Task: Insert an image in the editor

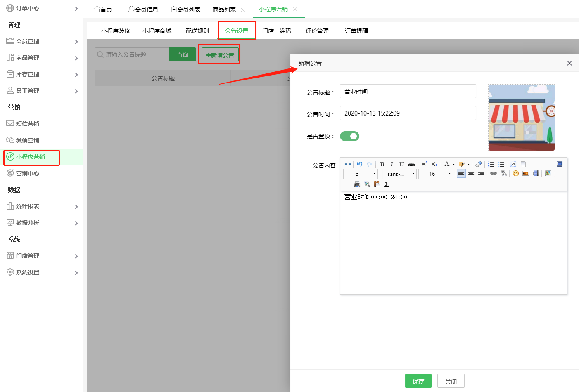Action: [x=525, y=173]
